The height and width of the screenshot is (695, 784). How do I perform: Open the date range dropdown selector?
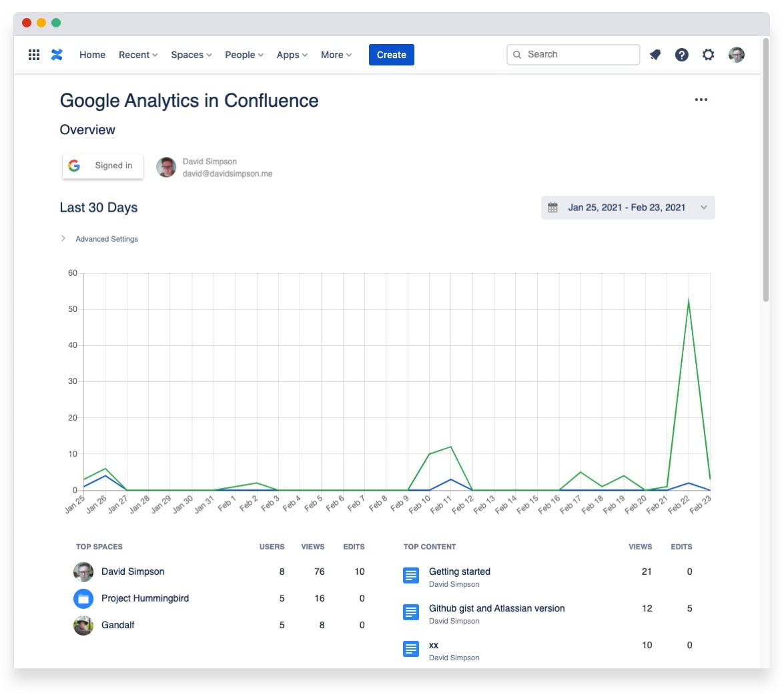click(x=628, y=208)
